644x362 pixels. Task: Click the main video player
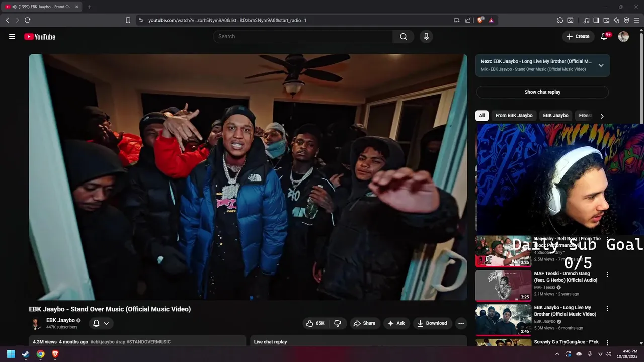click(248, 177)
